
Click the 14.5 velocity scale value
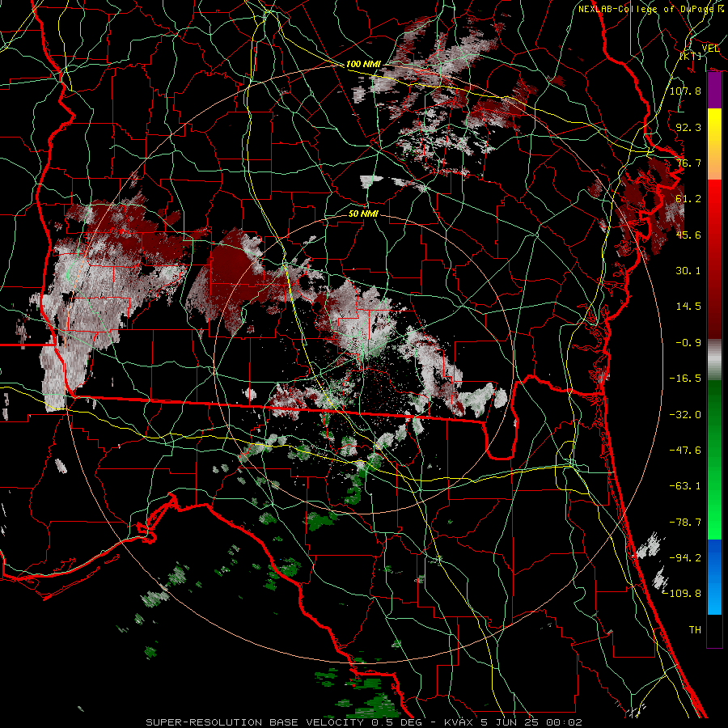[688, 307]
